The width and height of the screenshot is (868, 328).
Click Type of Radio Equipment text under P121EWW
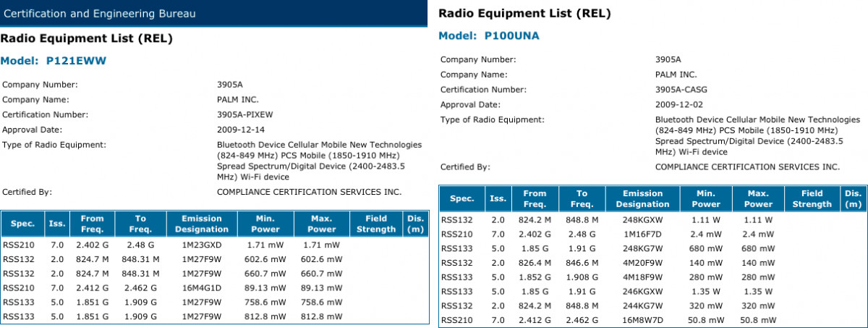pos(319,161)
